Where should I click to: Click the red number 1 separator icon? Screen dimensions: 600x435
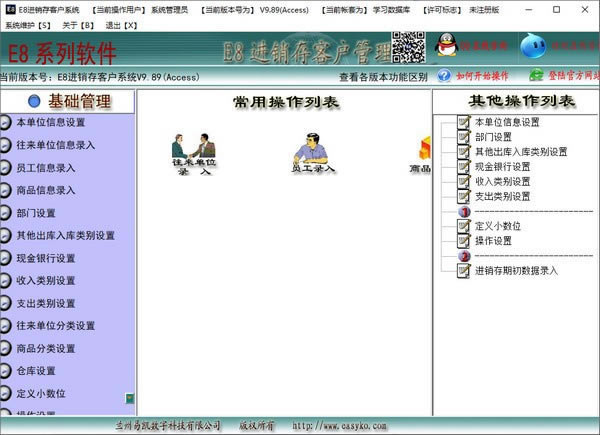click(464, 211)
